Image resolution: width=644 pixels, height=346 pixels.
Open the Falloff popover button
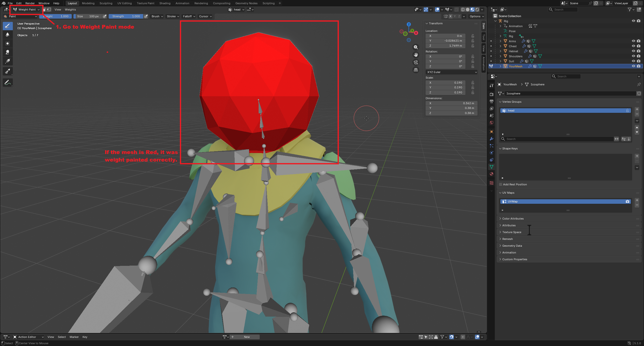click(189, 16)
